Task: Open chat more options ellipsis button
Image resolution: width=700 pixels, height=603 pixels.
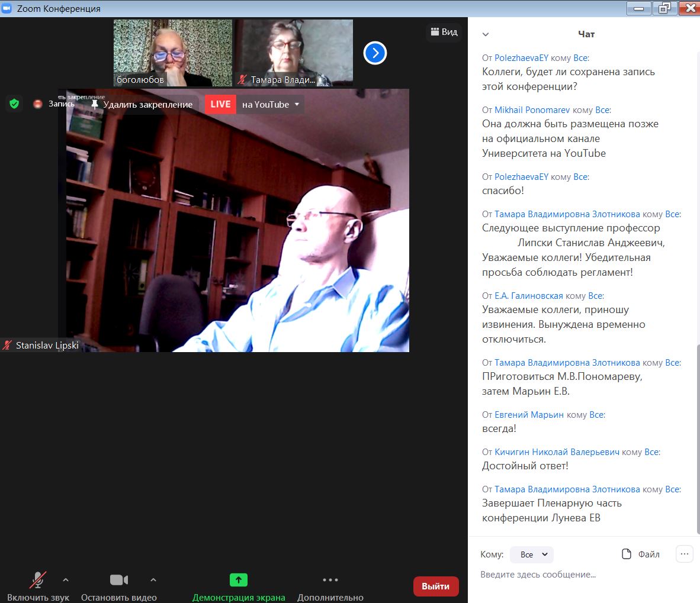Action: (685, 554)
